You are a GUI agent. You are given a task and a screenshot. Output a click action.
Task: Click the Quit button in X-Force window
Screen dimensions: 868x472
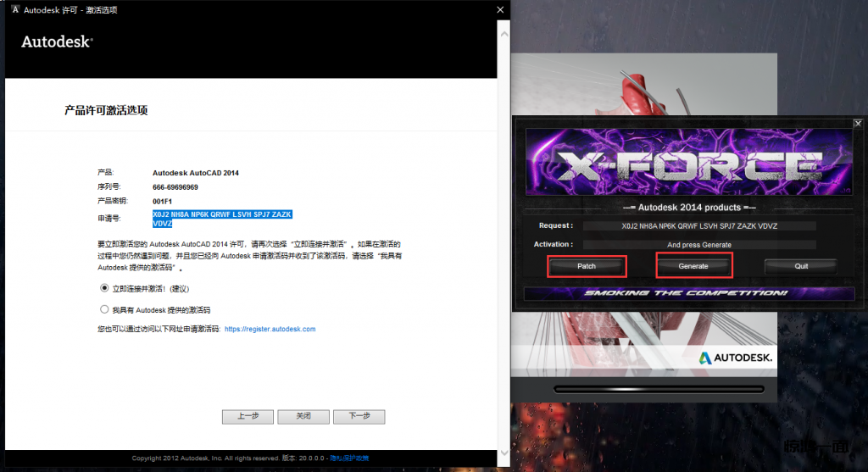(800, 266)
